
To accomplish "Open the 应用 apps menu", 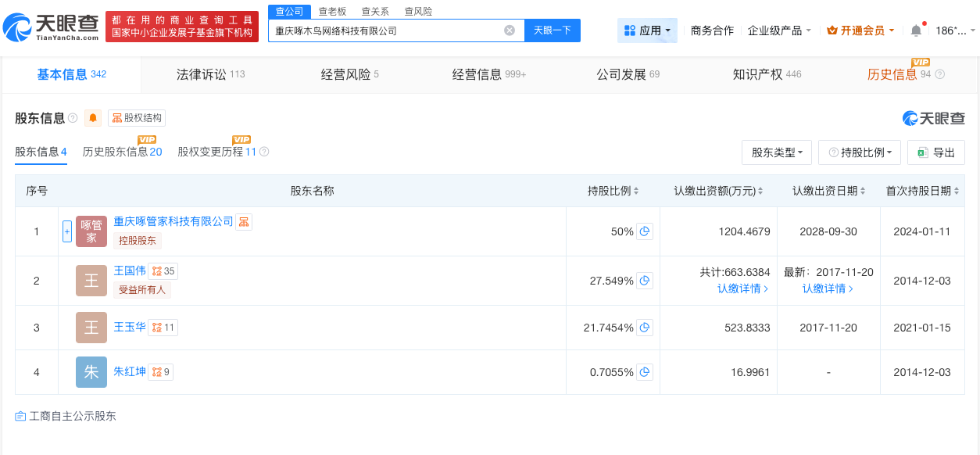I will [x=647, y=29].
